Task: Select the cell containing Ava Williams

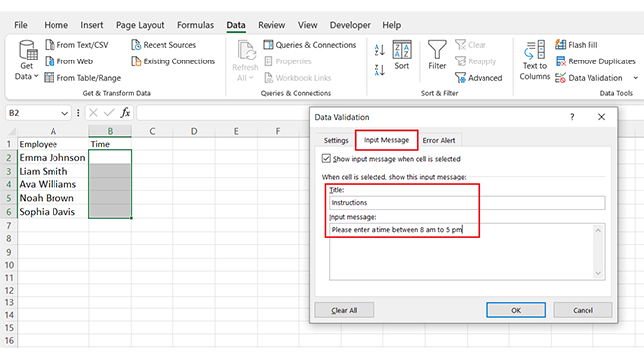Action: 53,184
